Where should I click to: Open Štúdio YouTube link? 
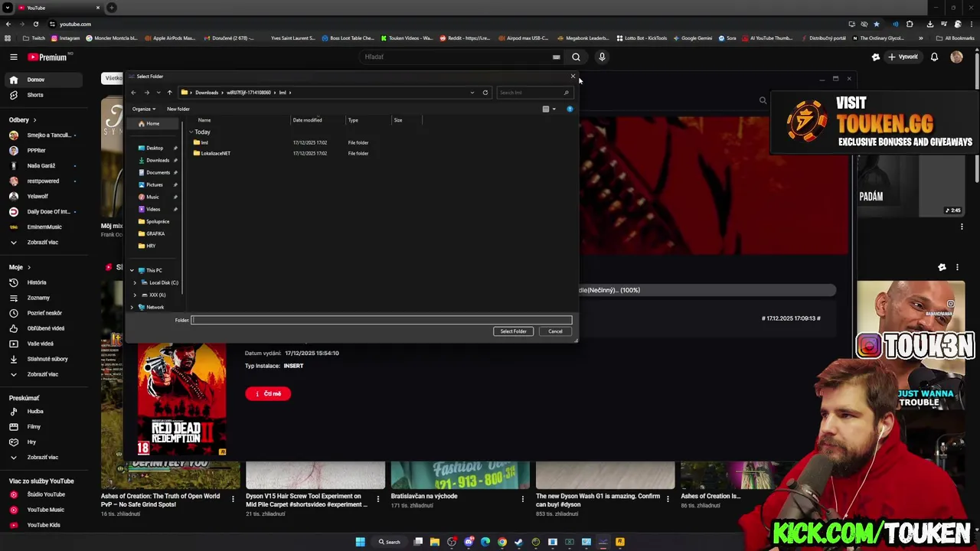click(x=46, y=494)
